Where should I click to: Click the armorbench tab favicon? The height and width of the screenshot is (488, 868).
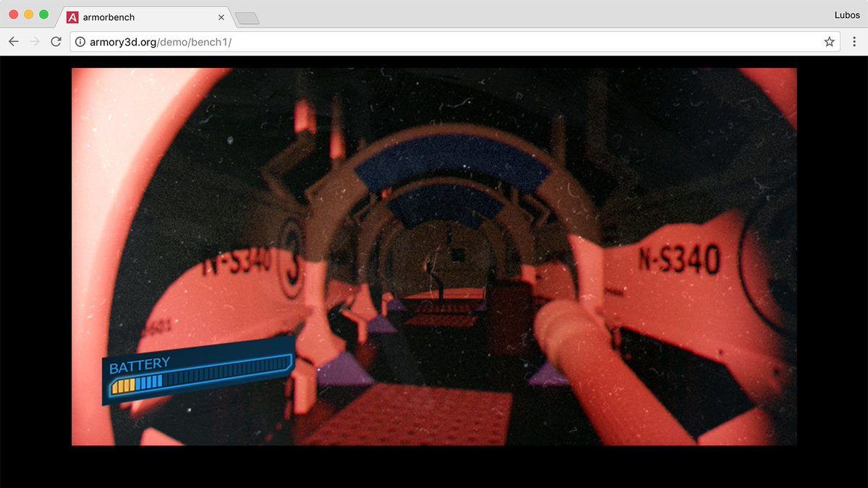[72, 17]
